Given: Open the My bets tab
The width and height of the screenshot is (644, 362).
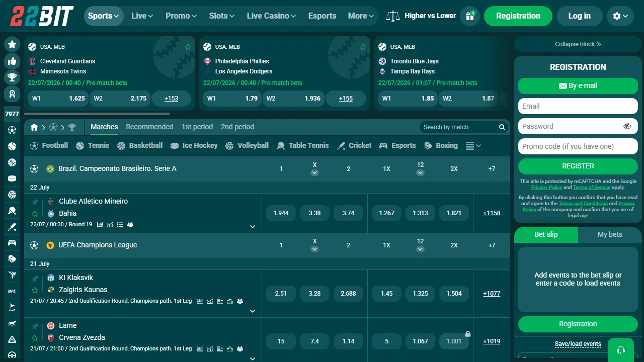Looking at the screenshot, I should 610,234.
